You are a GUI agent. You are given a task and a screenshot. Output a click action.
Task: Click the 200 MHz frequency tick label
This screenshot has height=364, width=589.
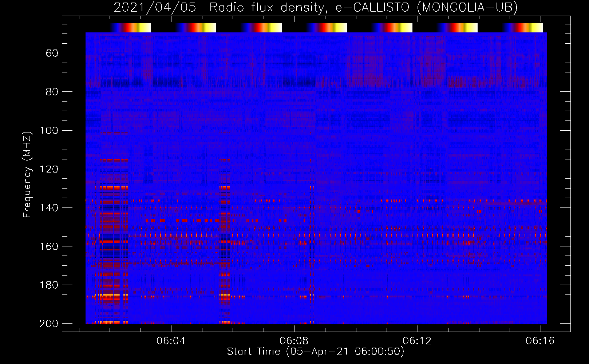pyautogui.click(x=49, y=324)
